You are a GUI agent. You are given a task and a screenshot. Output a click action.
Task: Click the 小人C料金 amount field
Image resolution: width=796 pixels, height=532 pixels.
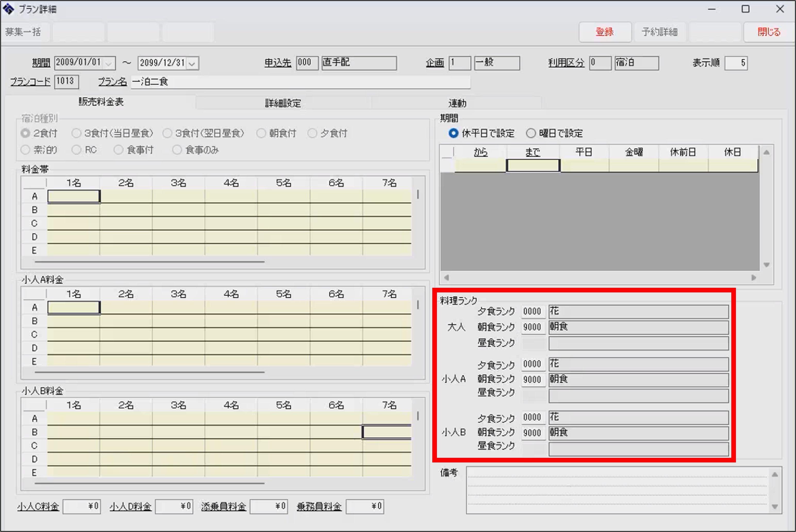(x=81, y=506)
